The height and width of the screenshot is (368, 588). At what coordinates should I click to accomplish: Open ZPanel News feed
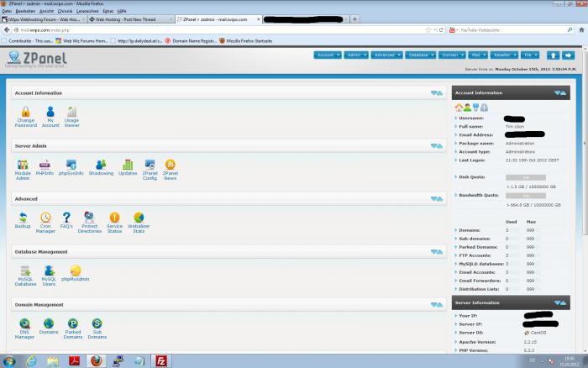[x=170, y=170]
